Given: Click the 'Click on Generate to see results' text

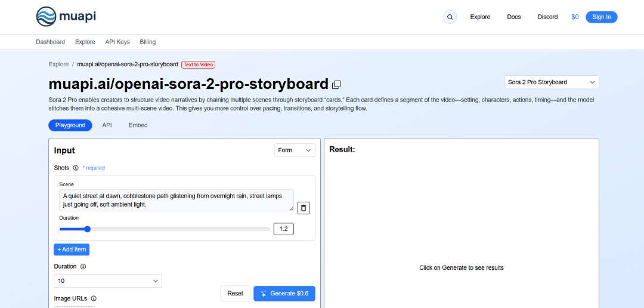Looking at the screenshot, I should 461,267.
